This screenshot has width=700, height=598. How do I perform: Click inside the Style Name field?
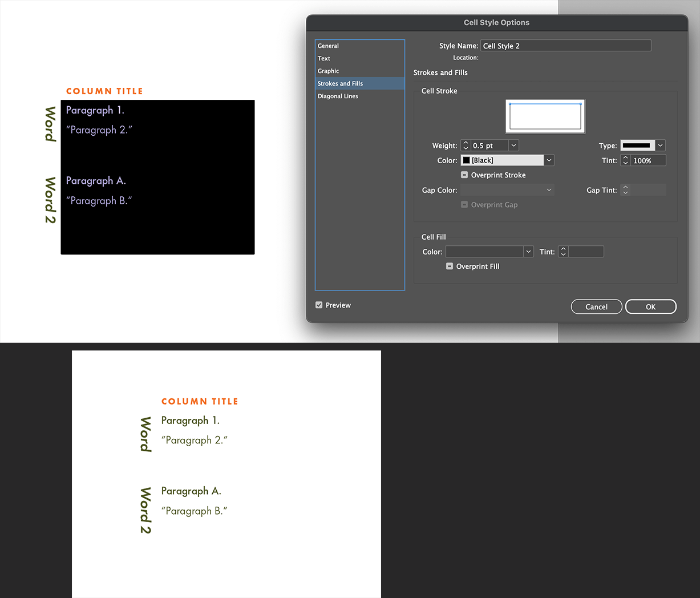click(x=565, y=45)
